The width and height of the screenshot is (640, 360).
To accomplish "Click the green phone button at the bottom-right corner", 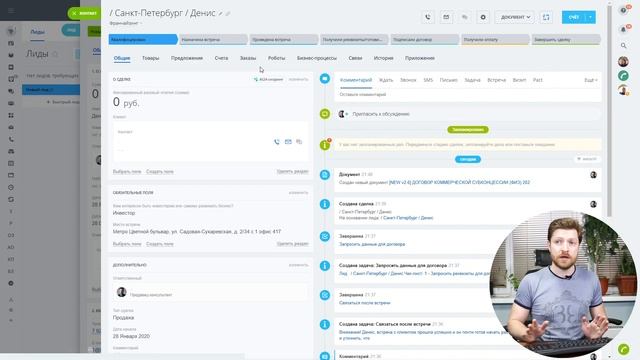I will pyautogui.click(x=624, y=349).
